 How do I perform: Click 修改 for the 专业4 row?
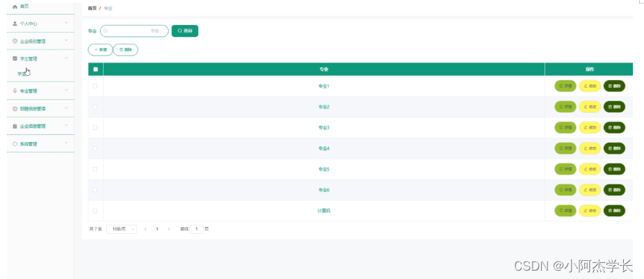(590, 148)
